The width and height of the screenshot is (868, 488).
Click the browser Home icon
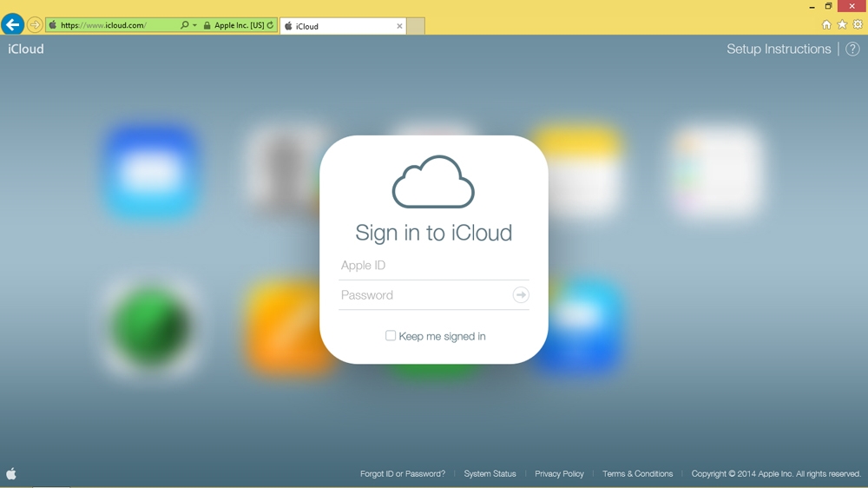[x=826, y=24]
